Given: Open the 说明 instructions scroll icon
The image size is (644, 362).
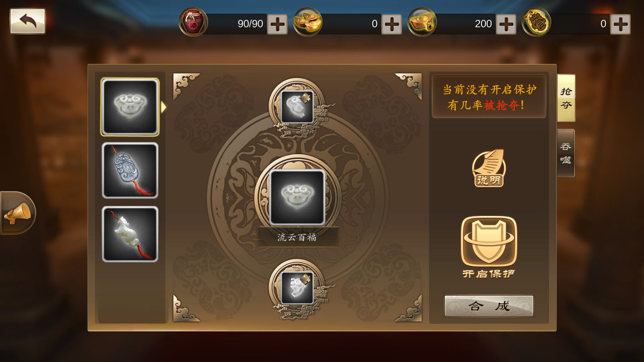Looking at the screenshot, I should (x=489, y=168).
